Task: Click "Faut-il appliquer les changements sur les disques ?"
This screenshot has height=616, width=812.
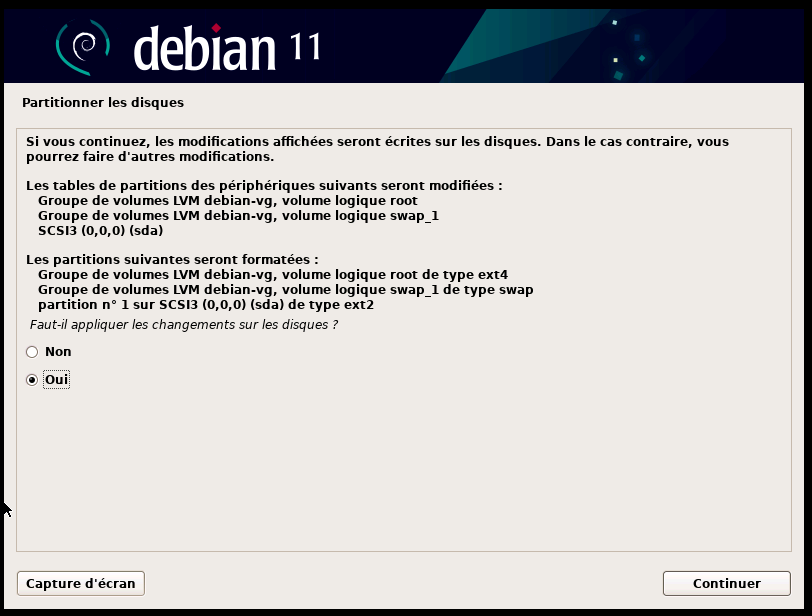Action: pyautogui.click(x=184, y=325)
